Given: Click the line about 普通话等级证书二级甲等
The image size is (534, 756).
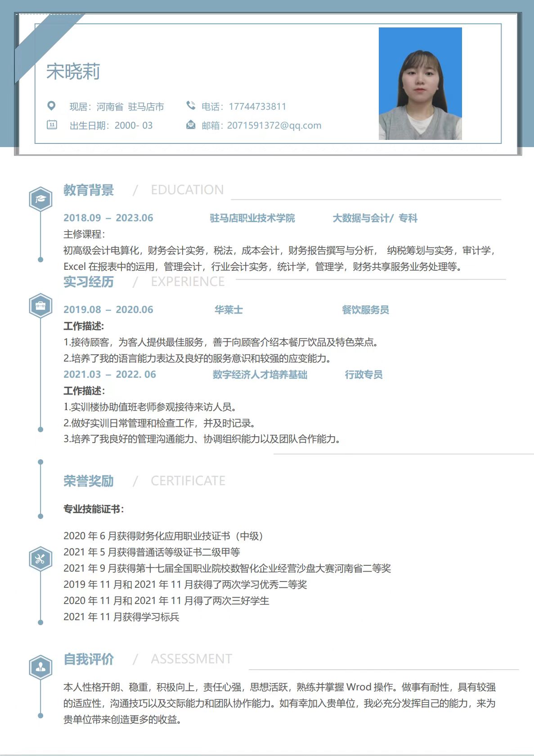Looking at the screenshot, I should 152,552.
